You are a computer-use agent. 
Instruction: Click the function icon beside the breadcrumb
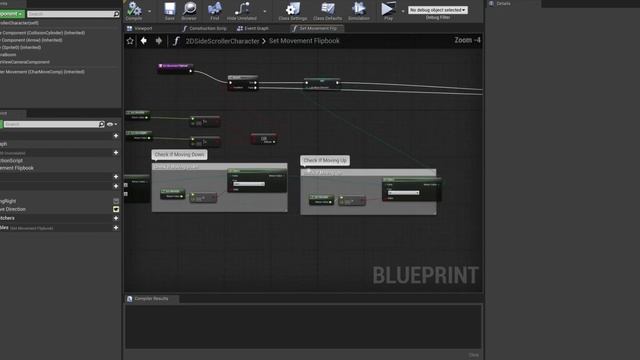coord(176,41)
